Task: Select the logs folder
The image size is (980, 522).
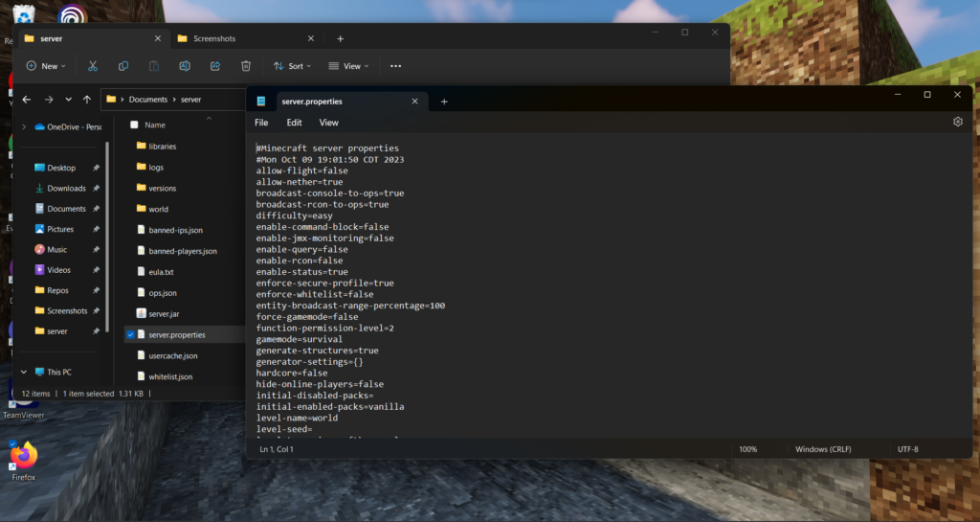Action: tap(156, 168)
